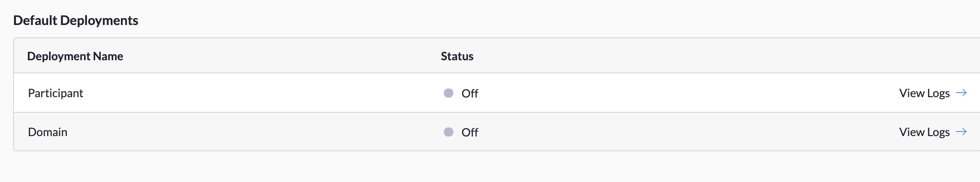Click the Deployment Name column header

pyautogui.click(x=75, y=56)
